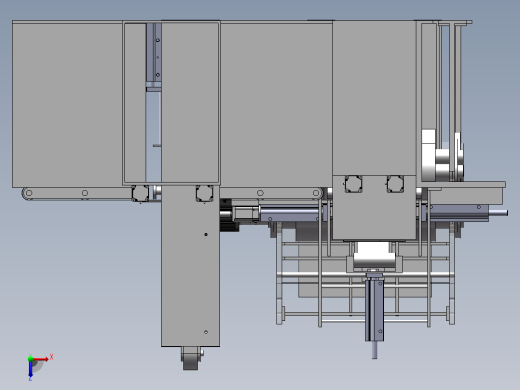Click the lower small hole near the column bottom
This screenshot has width=520, height=390.
pyautogui.click(x=206, y=332)
